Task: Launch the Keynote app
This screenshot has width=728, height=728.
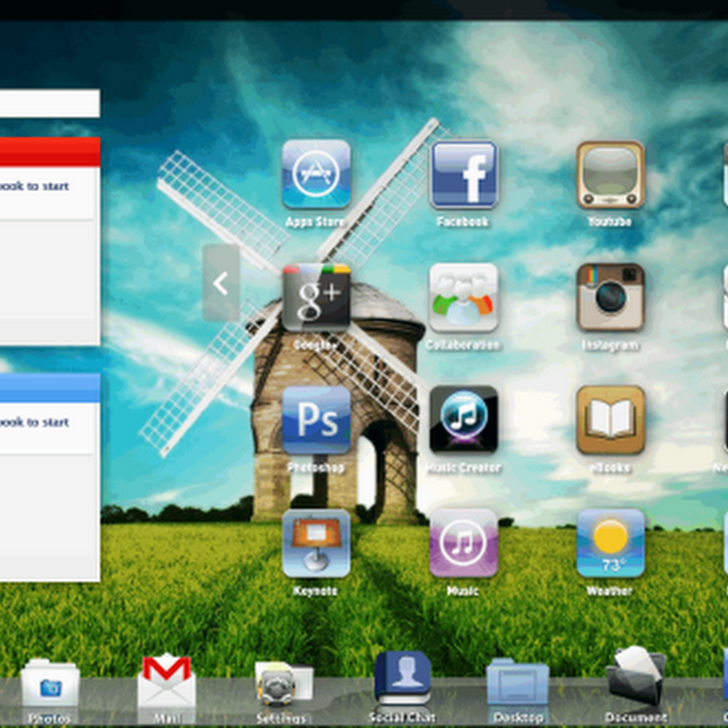Action: (x=316, y=543)
